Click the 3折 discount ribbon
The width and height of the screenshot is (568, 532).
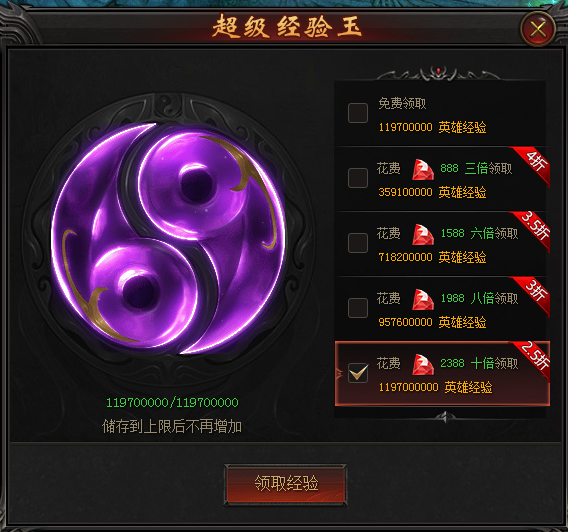(534, 293)
